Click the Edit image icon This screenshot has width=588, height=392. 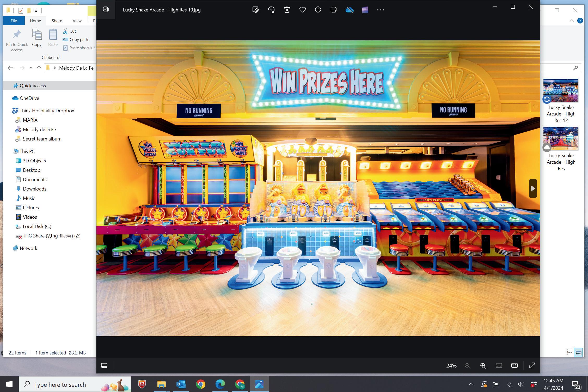coord(255,10)
